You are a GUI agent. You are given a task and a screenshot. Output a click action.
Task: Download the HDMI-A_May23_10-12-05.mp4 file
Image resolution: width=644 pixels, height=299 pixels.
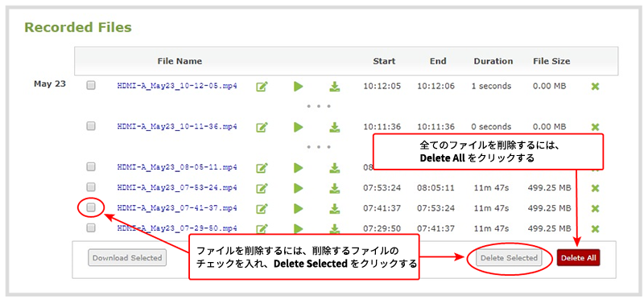335,87
